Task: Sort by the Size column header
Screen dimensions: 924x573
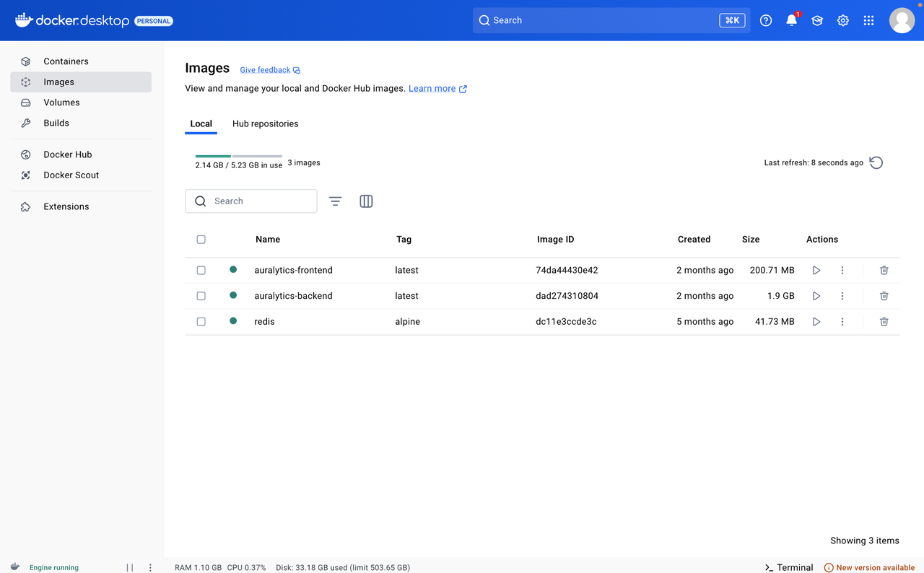Action: tap(751, 240)
